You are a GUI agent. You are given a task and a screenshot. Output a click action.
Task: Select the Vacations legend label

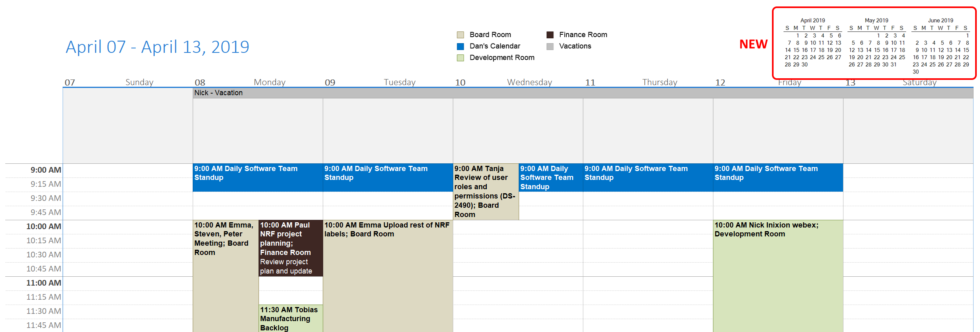point(575,46)
